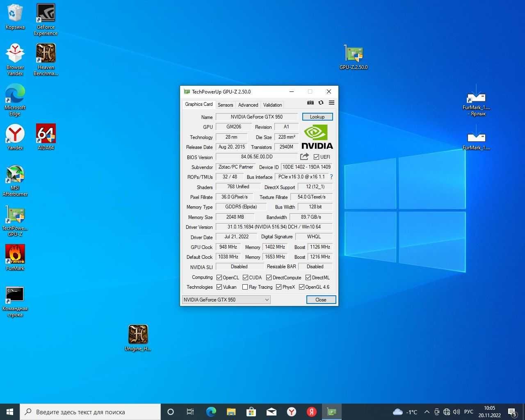Image resolution: width=525 pixels, height=420 pixels.
Task: Click the Lookup button
Action: click(x=317, y=117)
